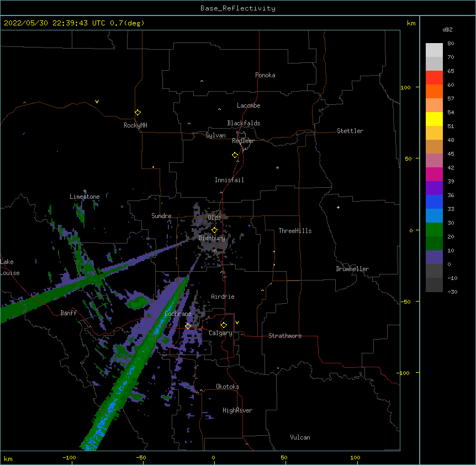Click the Olds town label
Screen dimensions: 476x465
coord(214,218)
